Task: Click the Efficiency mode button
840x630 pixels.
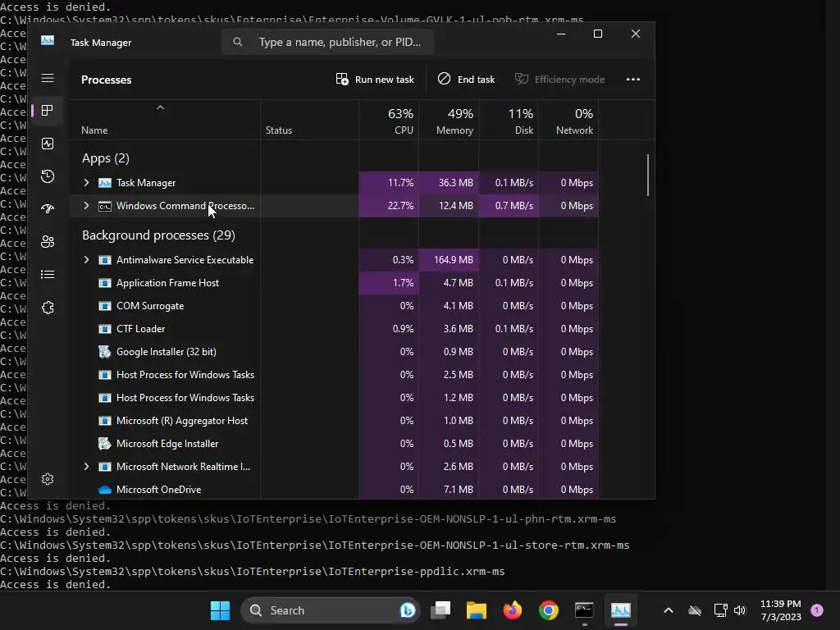Action: coord(559,80)
